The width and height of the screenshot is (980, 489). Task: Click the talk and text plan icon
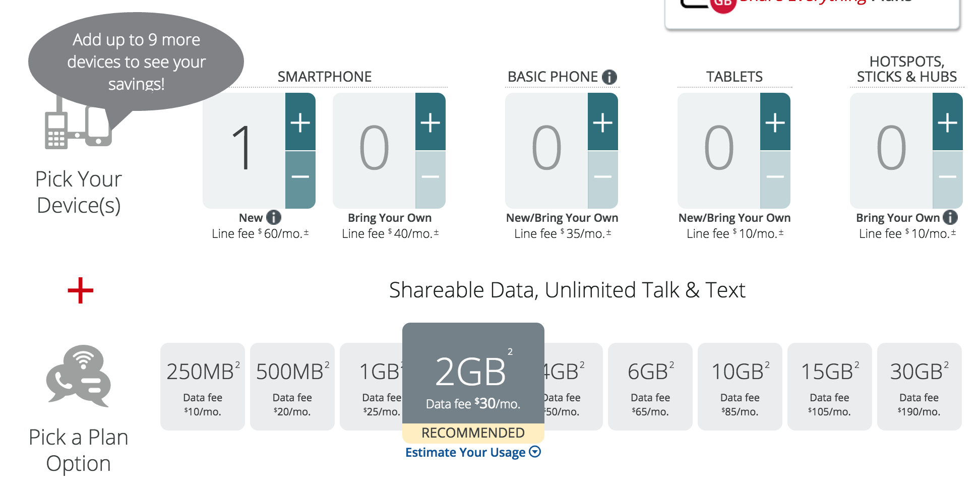click(x=78, y=376)
